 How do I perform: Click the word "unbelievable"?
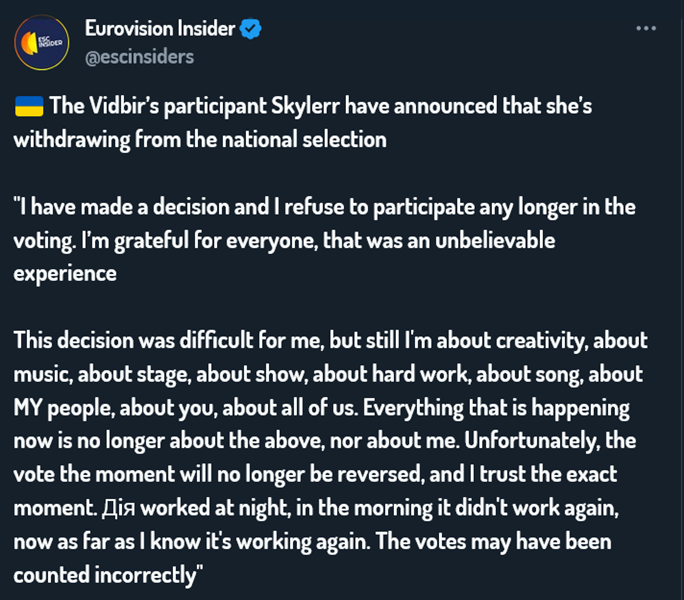coord(490,240)
